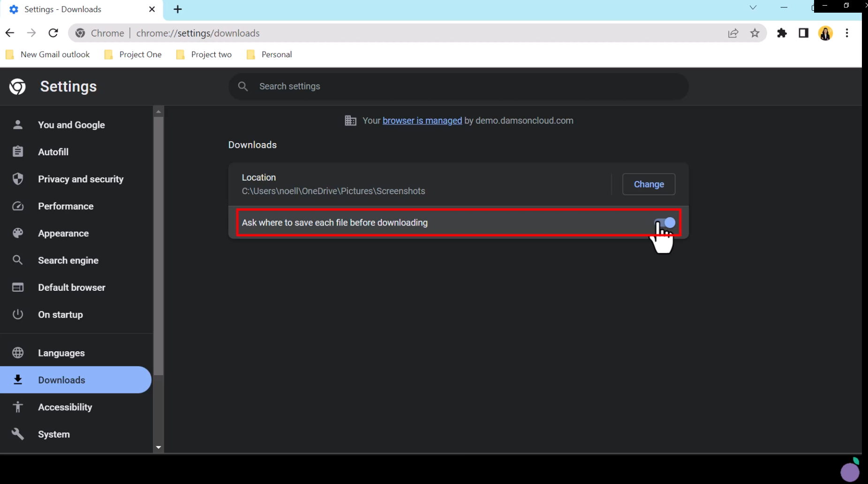868x484 pixels.
Task: Click the Accessibility figure icon
Action: click(x=18, y=407)
